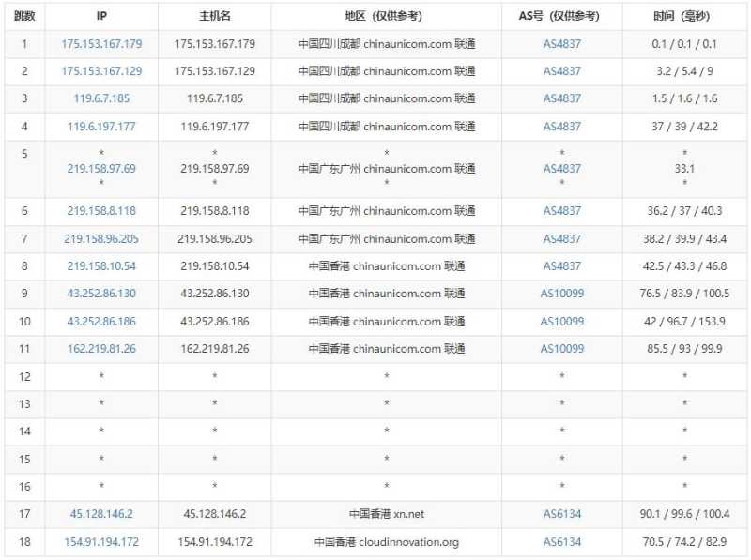Open AS6134 link in hop 18 row

[x=561, y=542]
